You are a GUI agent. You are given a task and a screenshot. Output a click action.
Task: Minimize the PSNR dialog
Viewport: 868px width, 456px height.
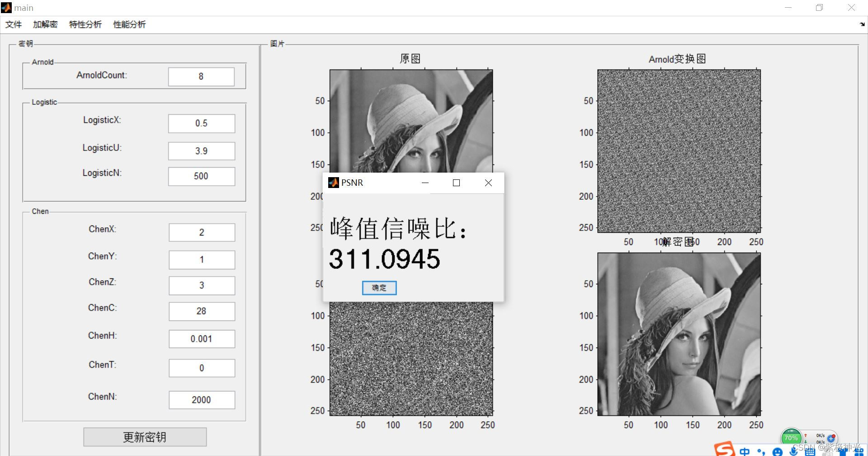[425, 183]
